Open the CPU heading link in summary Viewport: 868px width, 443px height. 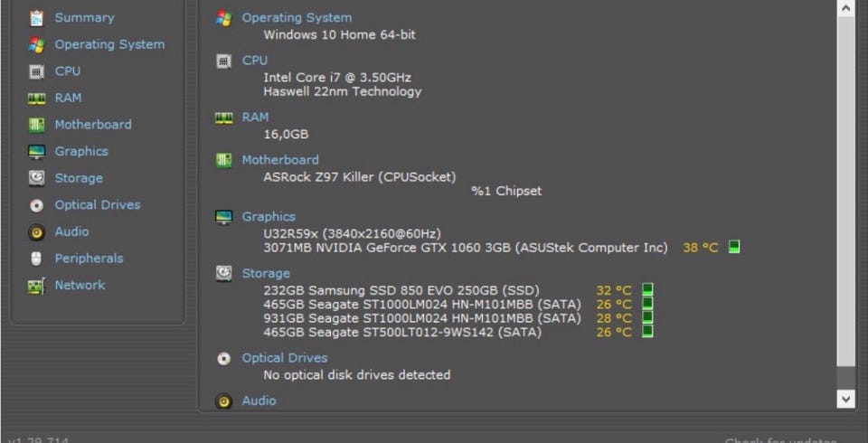(x=255, y=61)
